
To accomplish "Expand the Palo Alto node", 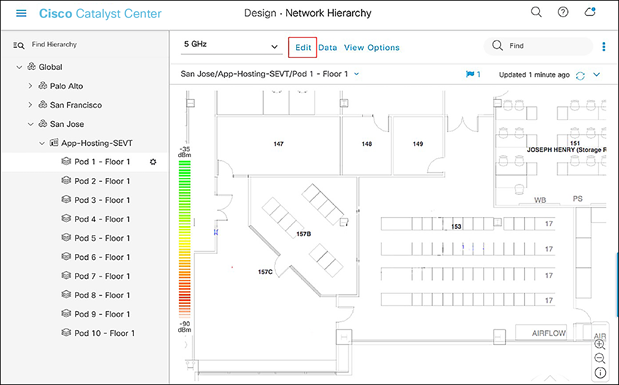I will coord(30,86).
